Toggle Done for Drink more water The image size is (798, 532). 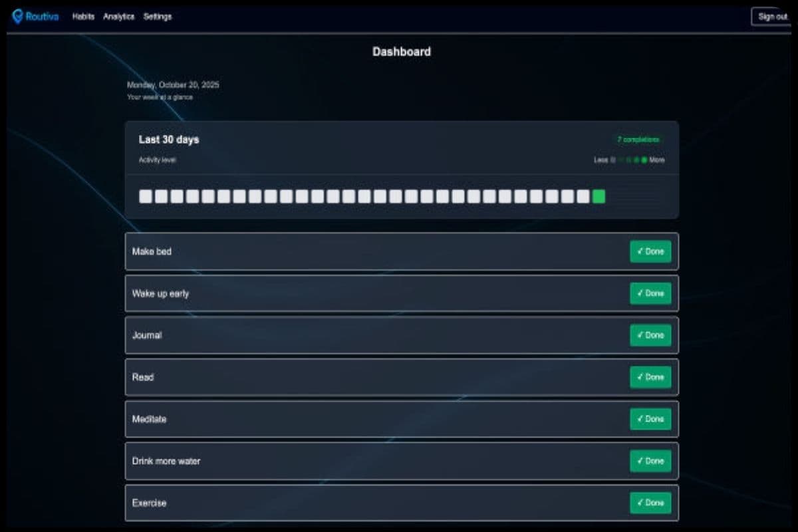(650, 461)
